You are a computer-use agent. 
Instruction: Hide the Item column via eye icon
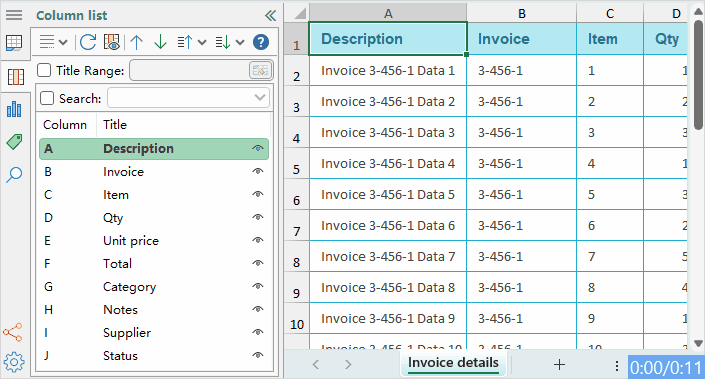coord(258,194)
